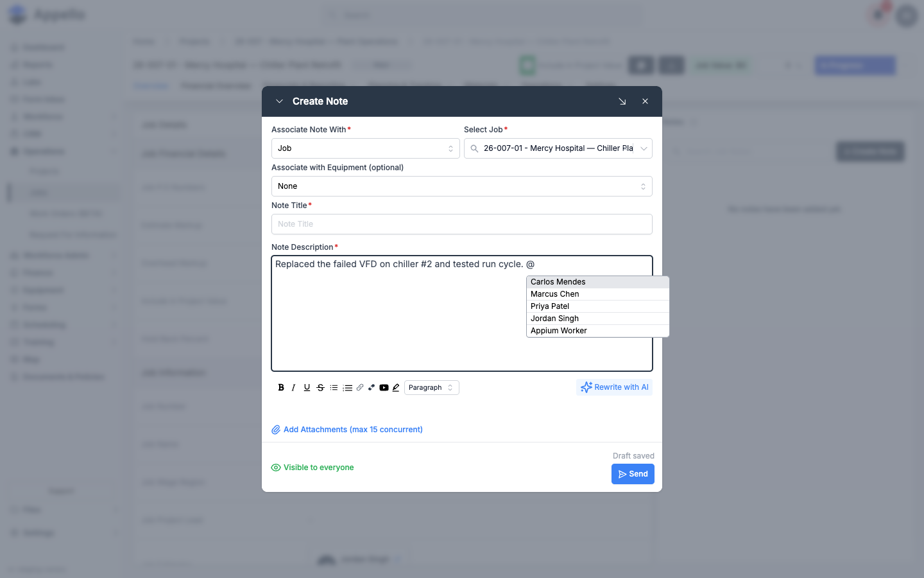Screen dimensions: 924x578
Task: Remove link with the unlink icon
Action: (x=372, y=388)
